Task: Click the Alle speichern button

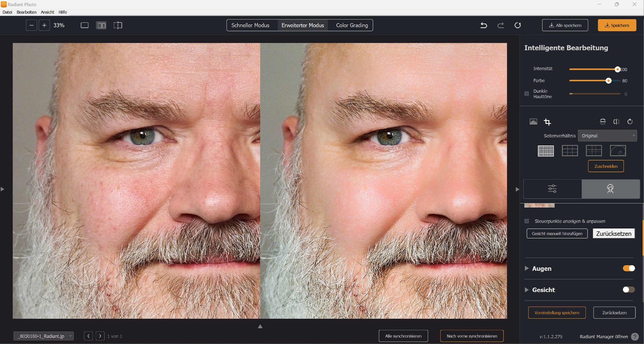Action: [565, 25]
